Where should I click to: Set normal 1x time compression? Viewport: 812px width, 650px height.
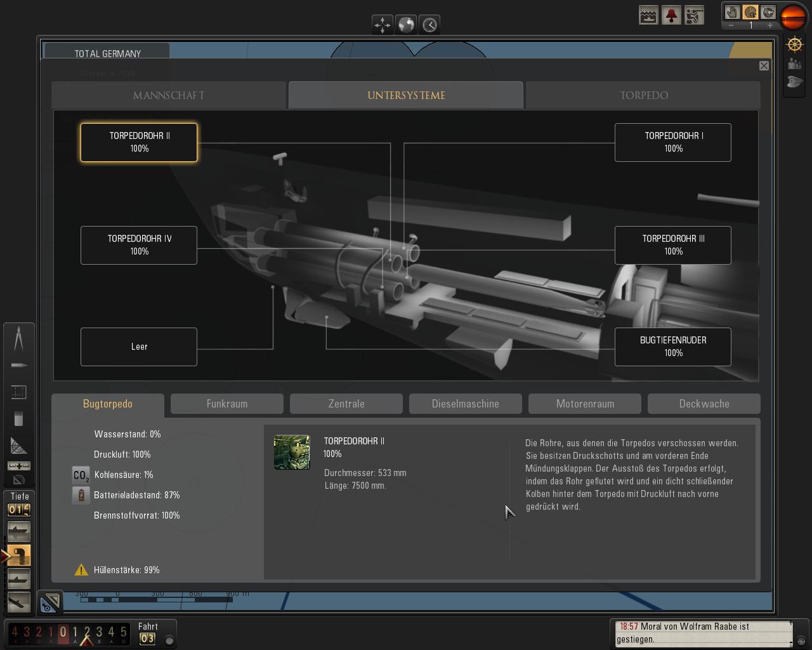pyautogui.click(x=750, y=12)
